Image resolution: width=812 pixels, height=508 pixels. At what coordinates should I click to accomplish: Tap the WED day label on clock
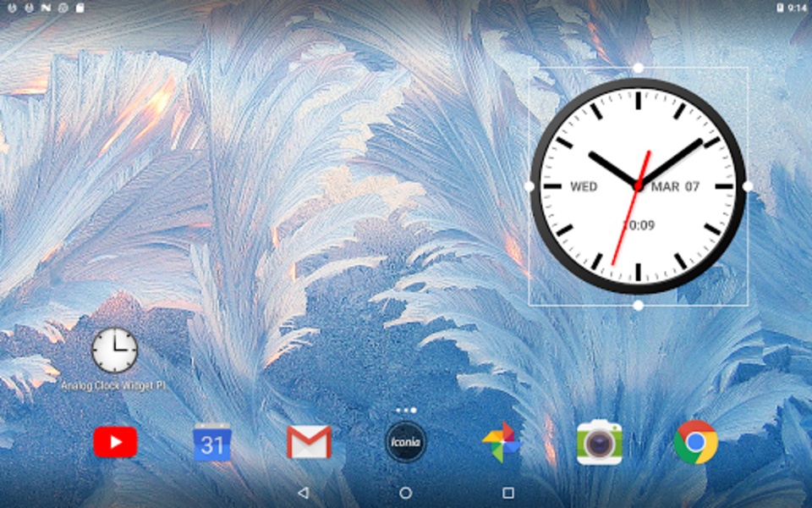584,186
